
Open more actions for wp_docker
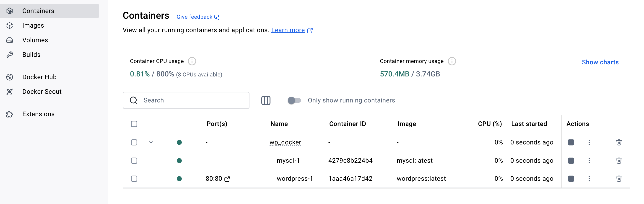click(589, 142)
